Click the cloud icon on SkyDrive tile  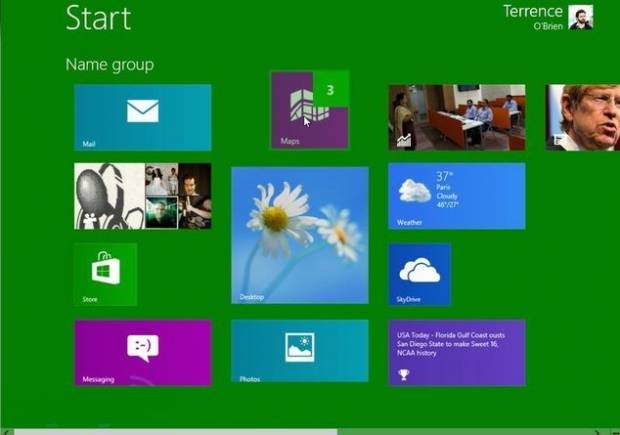(x=420, y=270)
